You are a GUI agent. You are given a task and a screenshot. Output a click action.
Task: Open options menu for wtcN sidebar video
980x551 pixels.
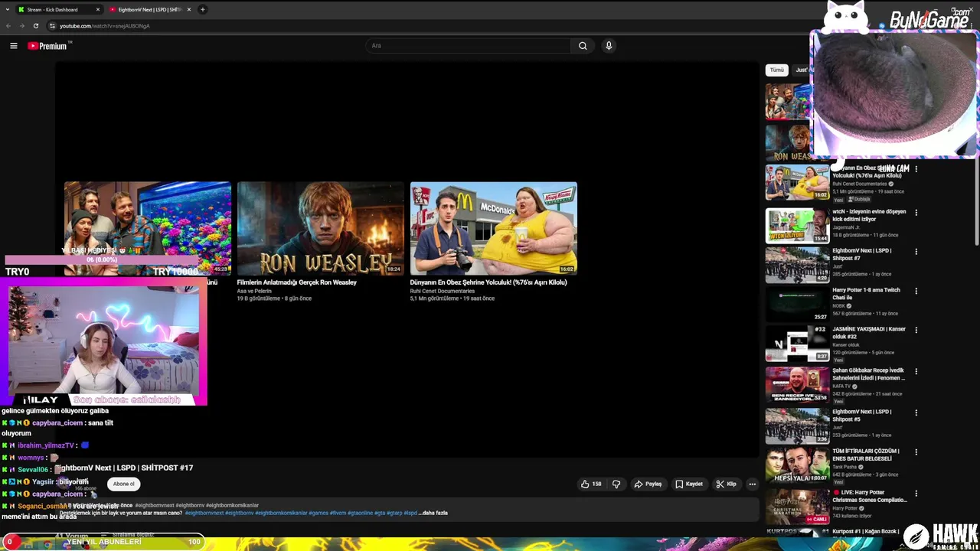click(x=916, y=213)
